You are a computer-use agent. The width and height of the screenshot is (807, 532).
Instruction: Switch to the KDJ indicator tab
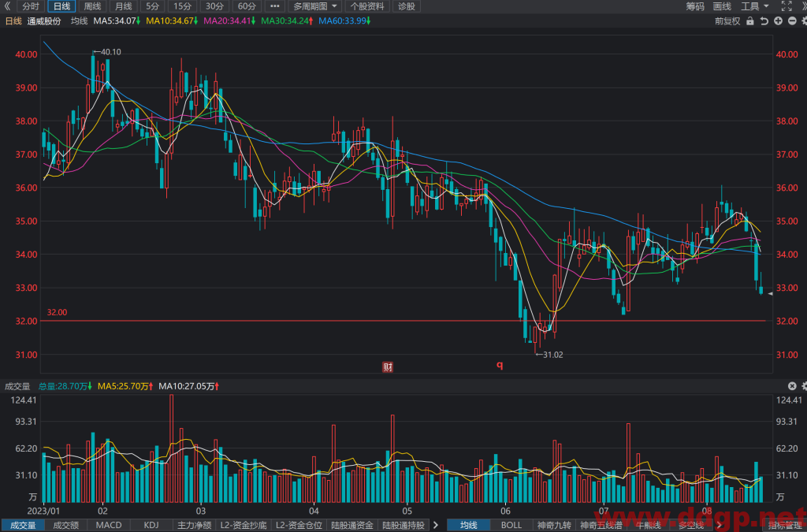pos(151,526)
